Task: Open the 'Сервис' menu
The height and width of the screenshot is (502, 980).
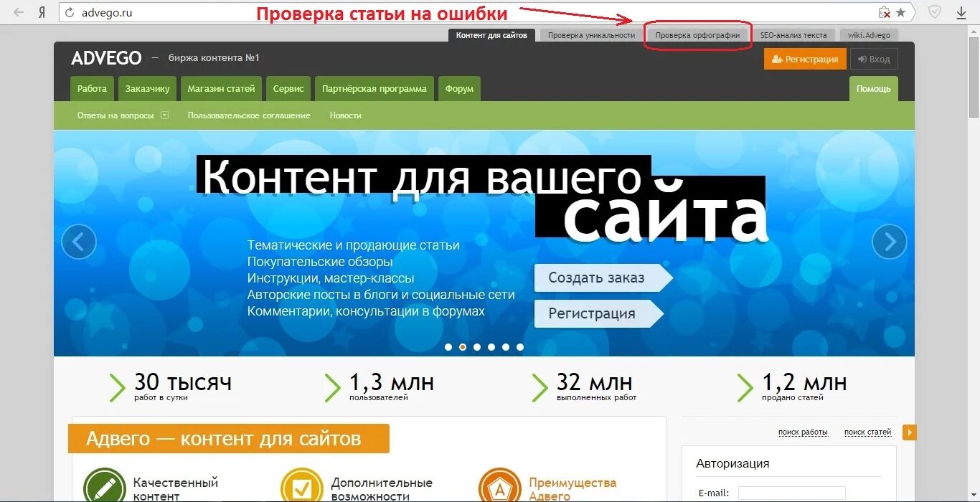Action: [x=288, y=89]
